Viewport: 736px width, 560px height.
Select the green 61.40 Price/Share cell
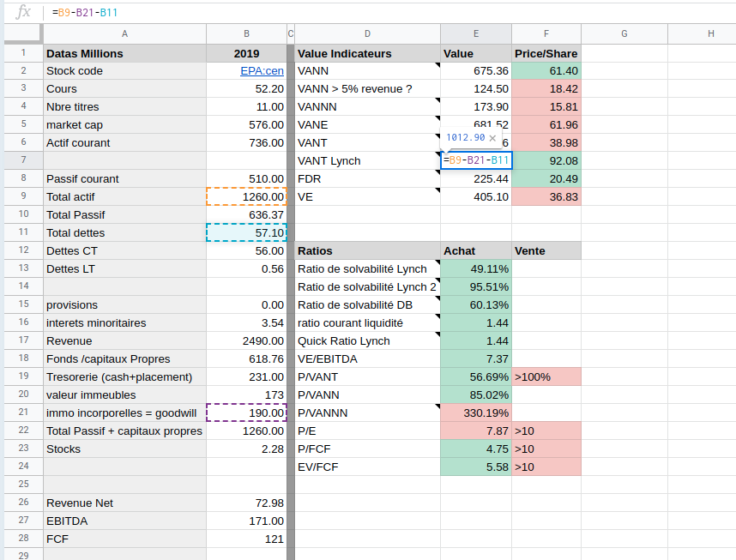coord(546,71)
